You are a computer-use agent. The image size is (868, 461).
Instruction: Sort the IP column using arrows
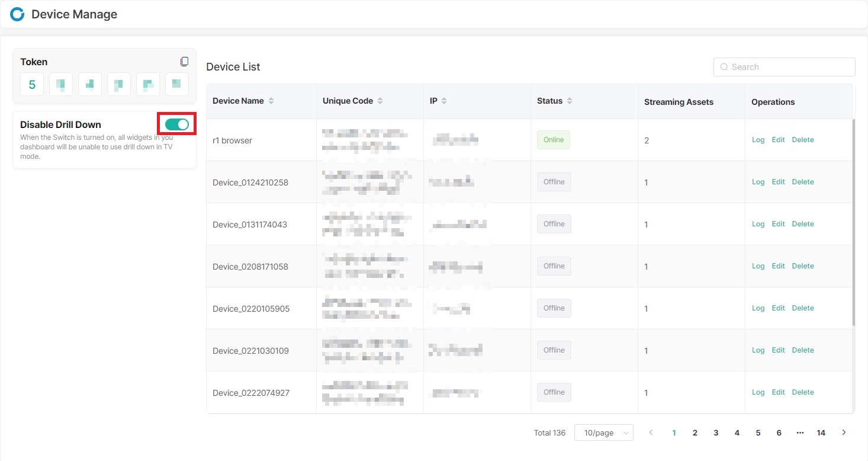point(444,101)
